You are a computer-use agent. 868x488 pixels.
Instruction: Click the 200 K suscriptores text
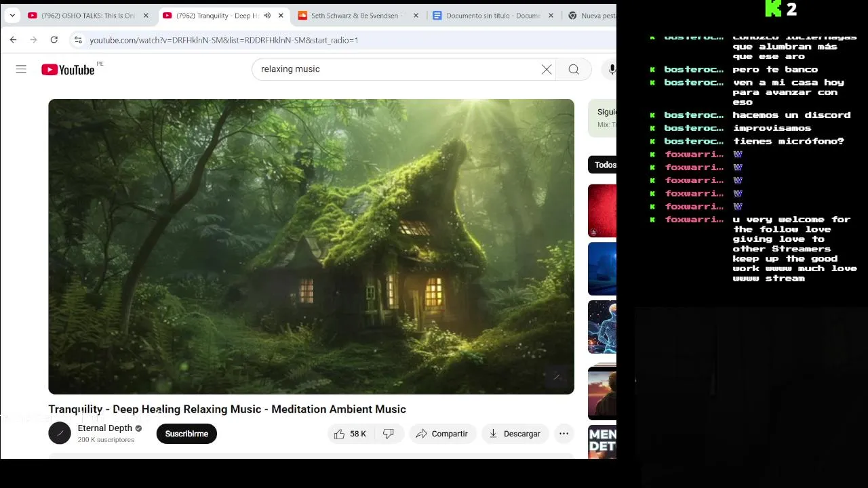click(x=106, y=440)
